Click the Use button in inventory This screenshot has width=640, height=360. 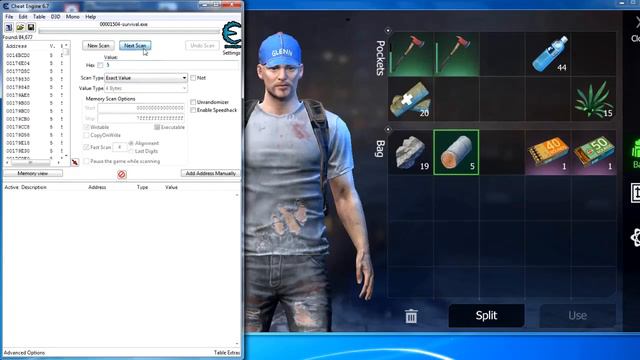(x=578, y=315)
